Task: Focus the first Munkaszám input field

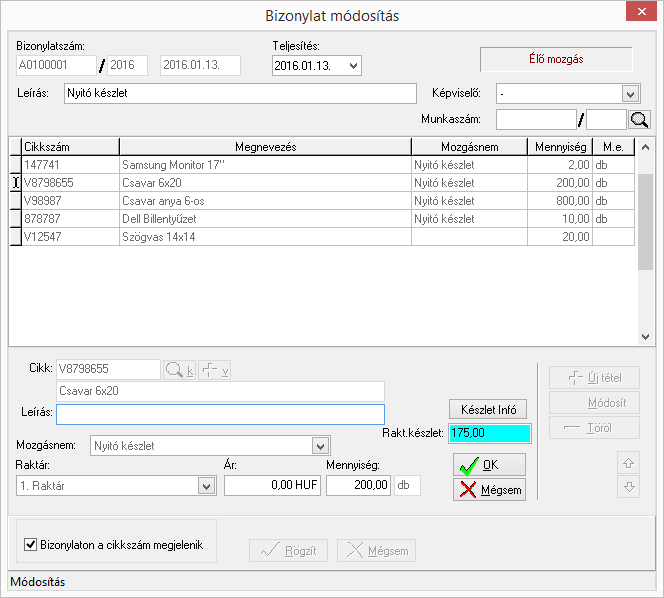Action: pyautogui.click(x=536, y=120)
